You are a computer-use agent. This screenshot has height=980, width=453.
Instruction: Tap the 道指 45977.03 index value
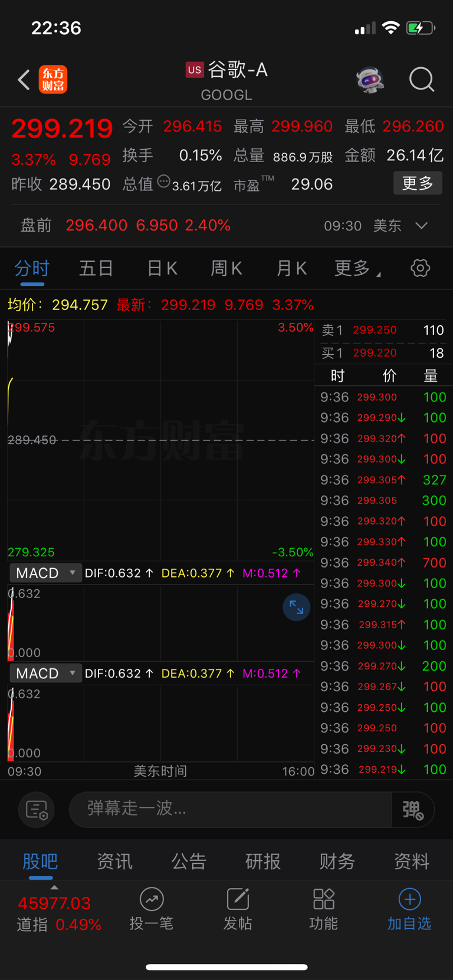click(x=54, y=903)
